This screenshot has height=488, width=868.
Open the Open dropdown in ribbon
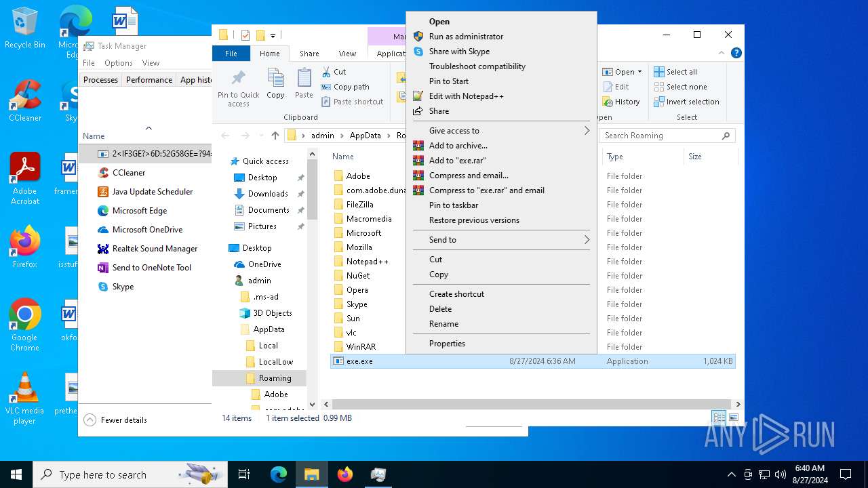coord(622,72)
